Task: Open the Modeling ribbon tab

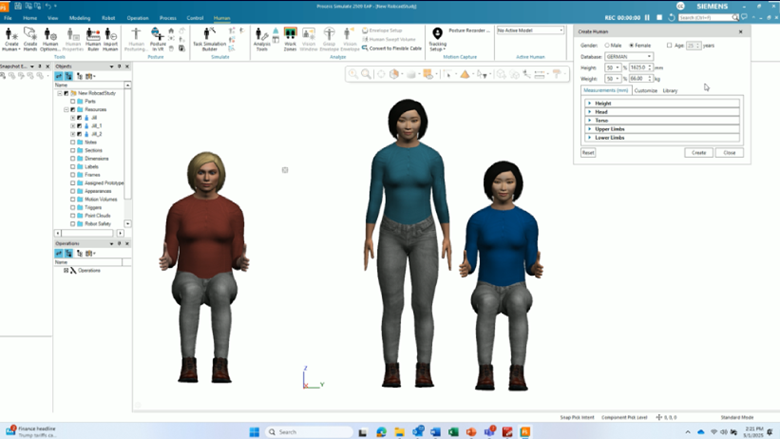Action: click(79, 18)
